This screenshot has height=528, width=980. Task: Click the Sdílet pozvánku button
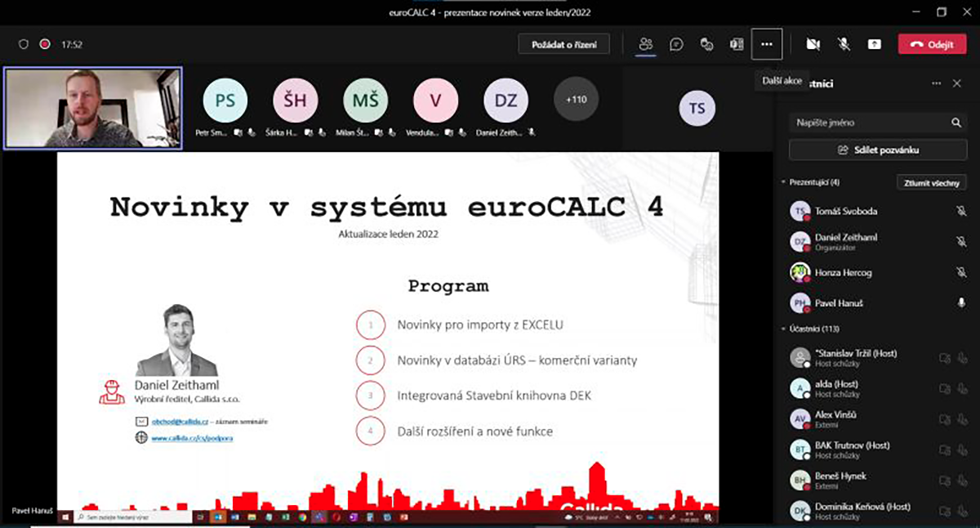(x=878, y=150)
